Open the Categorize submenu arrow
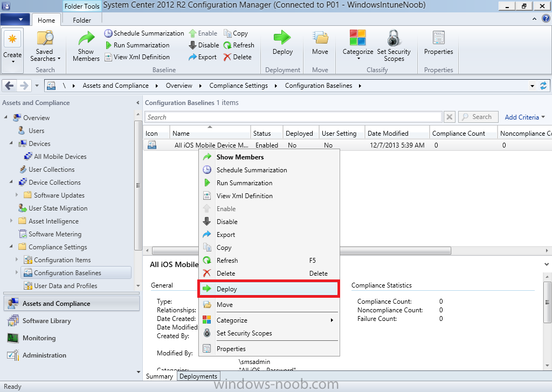Image resolution: width=552 pixels, height=392 pixels. click(332, 320)
